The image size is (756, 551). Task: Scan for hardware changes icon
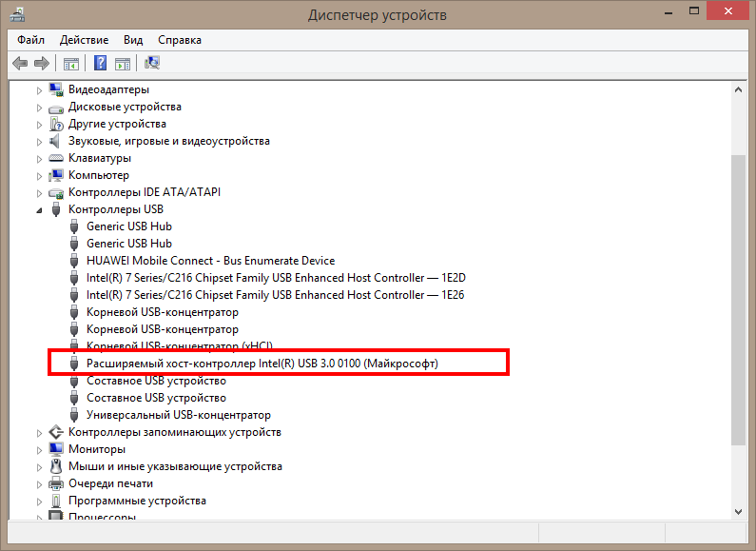152,63
